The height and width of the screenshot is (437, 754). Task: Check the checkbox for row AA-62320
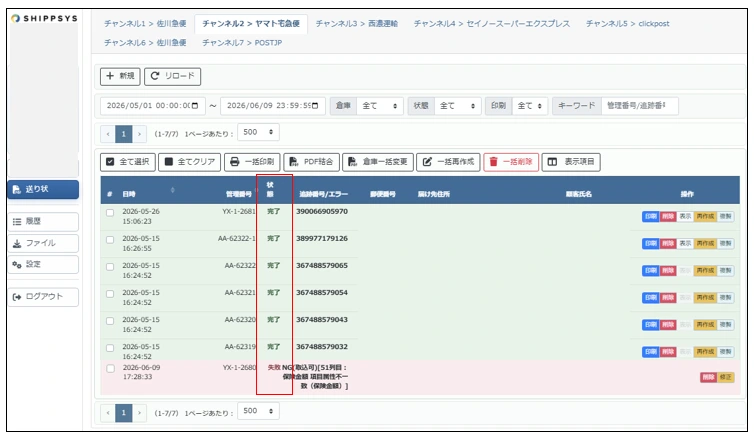(x=110, y=321)
